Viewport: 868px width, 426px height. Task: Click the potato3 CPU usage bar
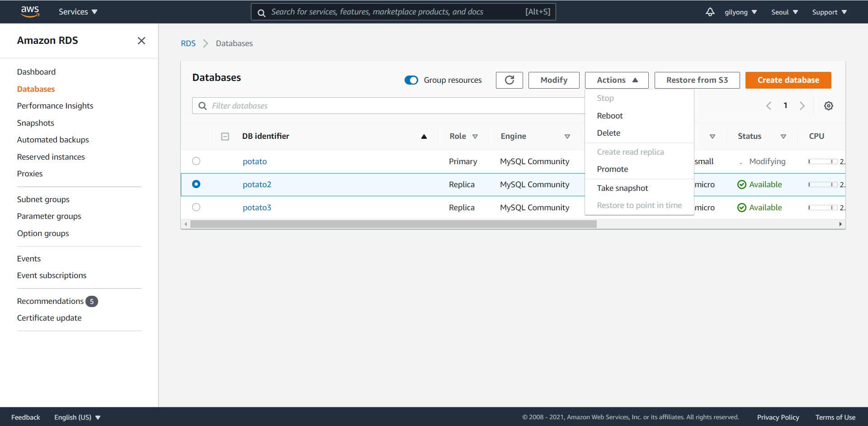(x=823, y=208)
